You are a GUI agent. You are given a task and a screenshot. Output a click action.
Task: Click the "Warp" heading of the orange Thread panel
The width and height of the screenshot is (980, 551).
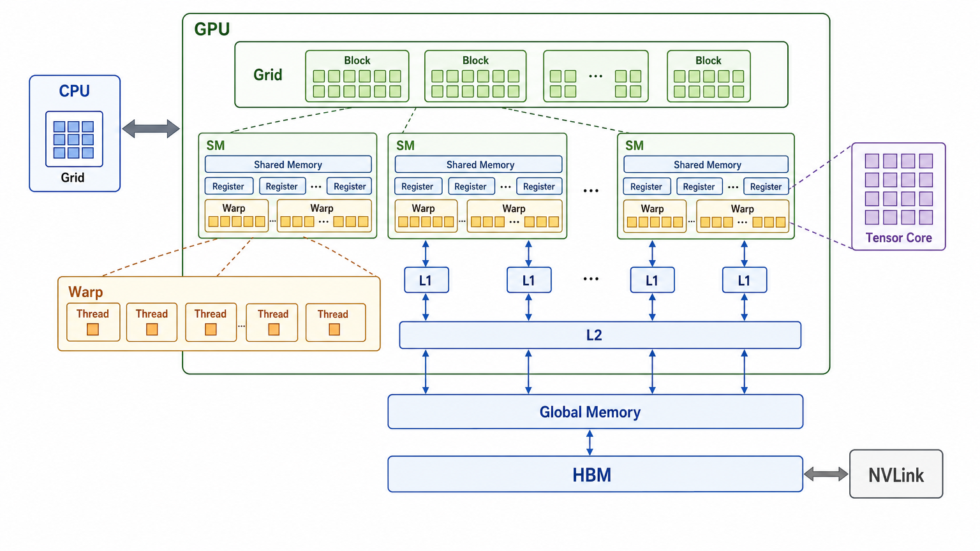point(85,292)
